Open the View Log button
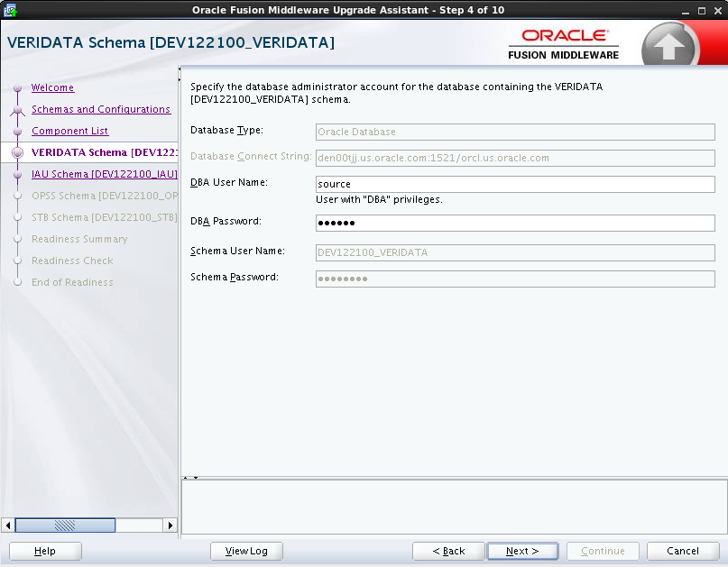Image resolution: width=728 pixels, height=567 pixels. tap(246, 551)
